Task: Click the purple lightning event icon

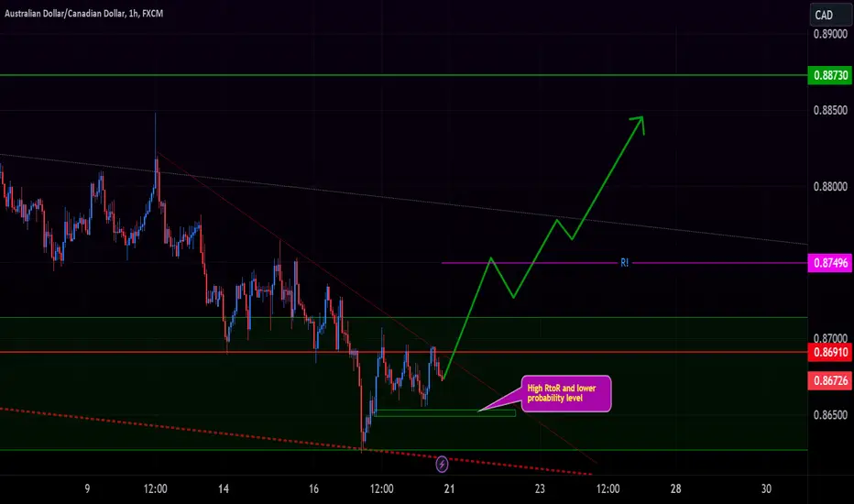Action: pos(442,465)
